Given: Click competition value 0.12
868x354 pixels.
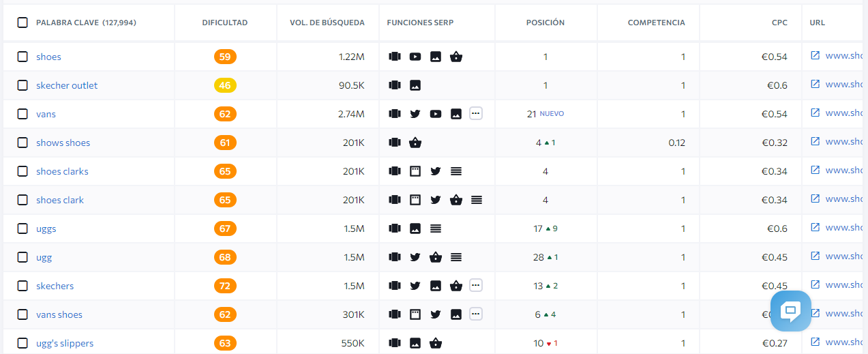Looking at the screenshot, I should (676, 143).
